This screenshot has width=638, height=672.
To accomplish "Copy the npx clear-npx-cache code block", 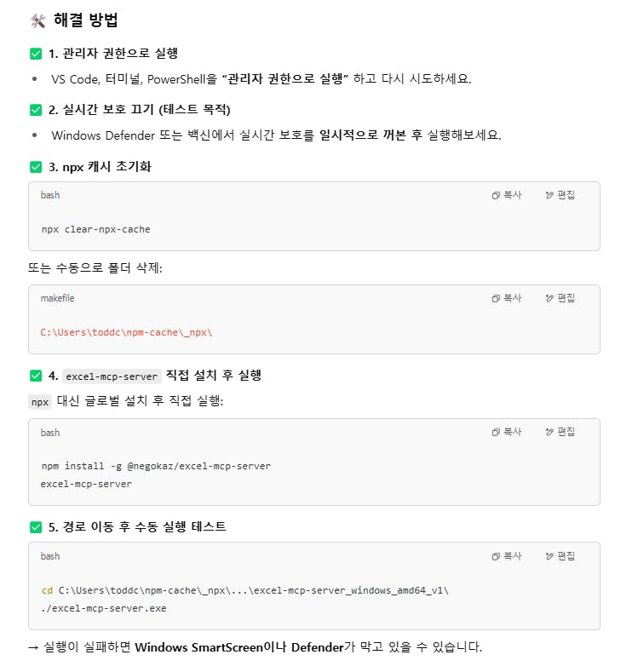I will (x=507, y=195).
